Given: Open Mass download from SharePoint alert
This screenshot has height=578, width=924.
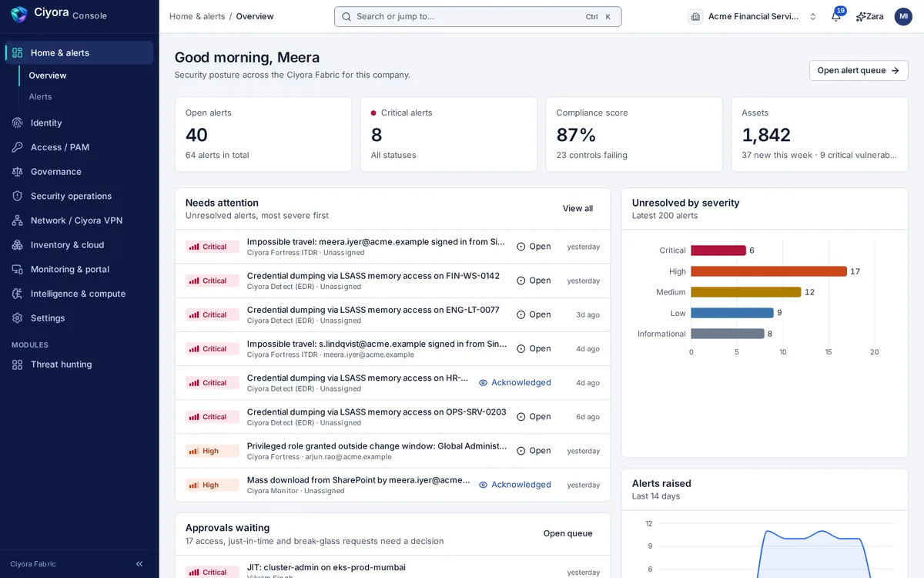Looking at the screenshot, I should point(393,485).
